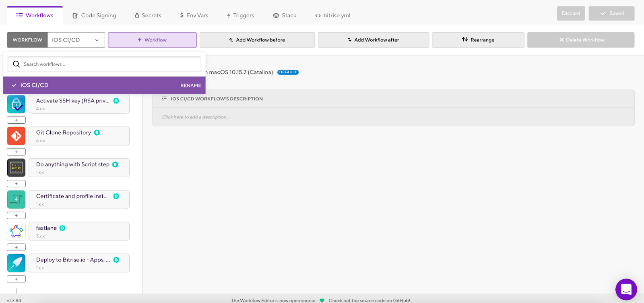This screenshot has height=303, width=644.
Task: Click the green heart icon in footer
Action: (322, 301)
